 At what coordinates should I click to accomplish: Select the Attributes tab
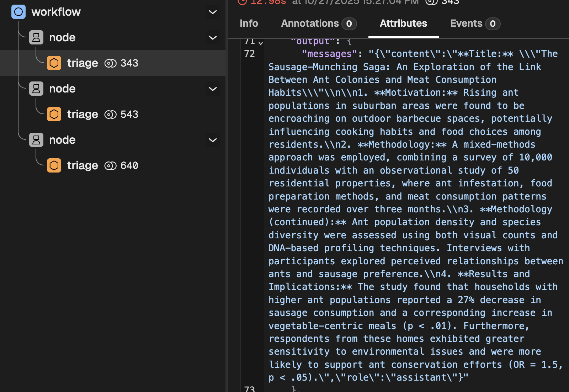point(403,23)
